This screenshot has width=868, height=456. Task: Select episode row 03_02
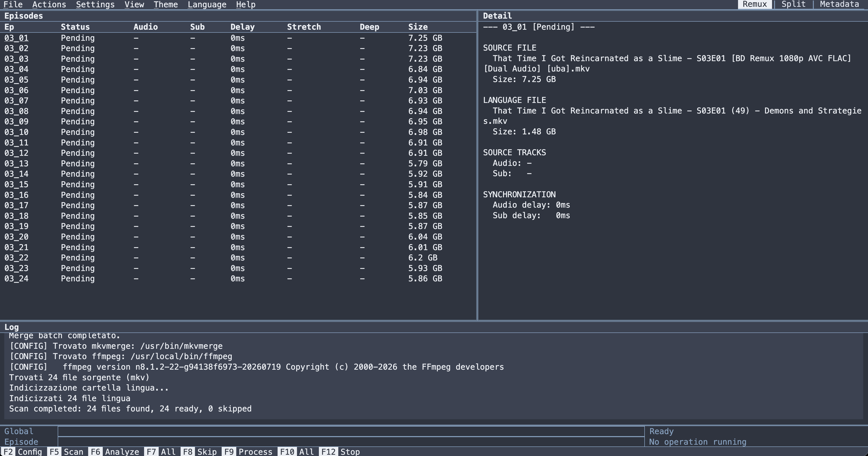(x=238, y=49)
